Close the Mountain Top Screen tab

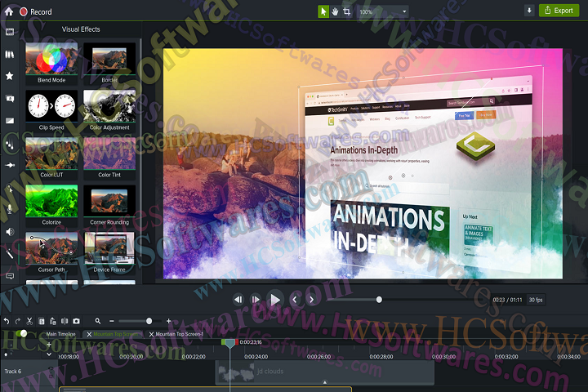pos(89,334)
